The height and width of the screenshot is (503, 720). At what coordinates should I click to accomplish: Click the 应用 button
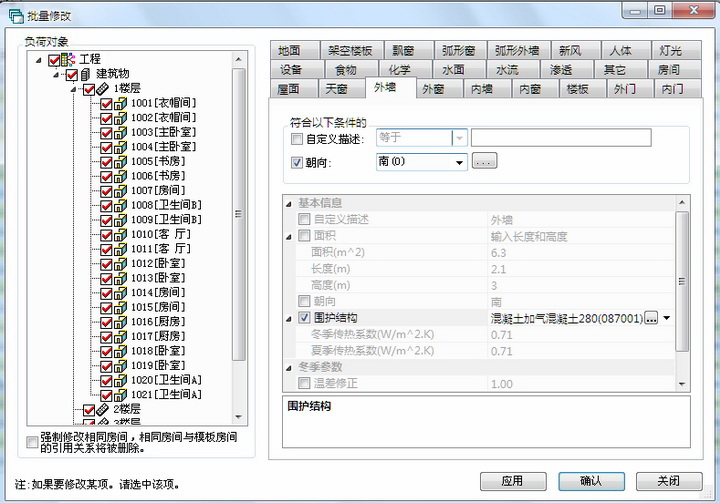point(513,481)
